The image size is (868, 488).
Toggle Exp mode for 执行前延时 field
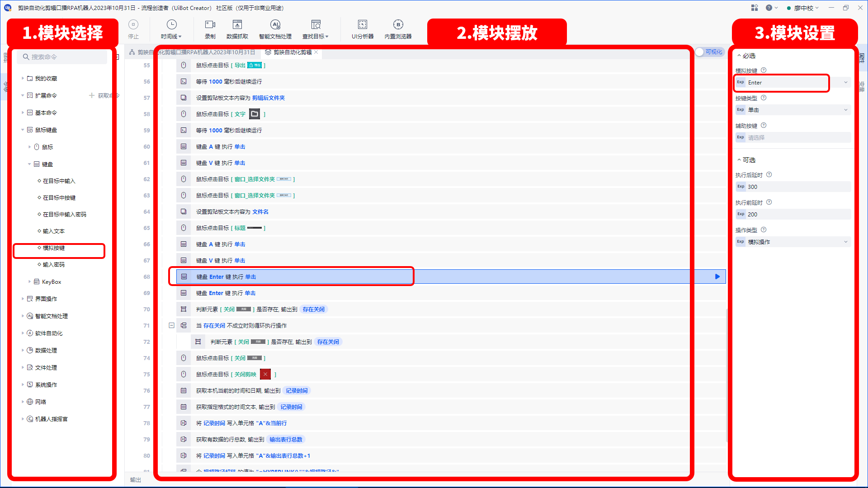point(741,214)
